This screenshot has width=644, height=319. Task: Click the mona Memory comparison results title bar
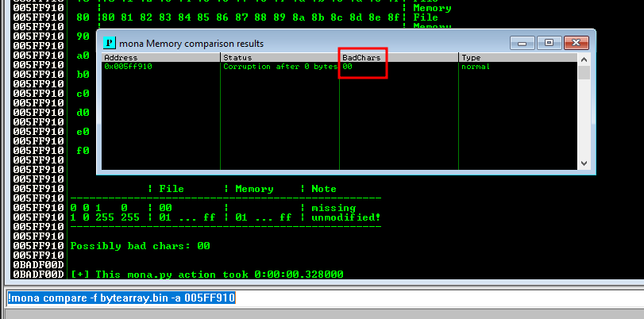(304, 43)
